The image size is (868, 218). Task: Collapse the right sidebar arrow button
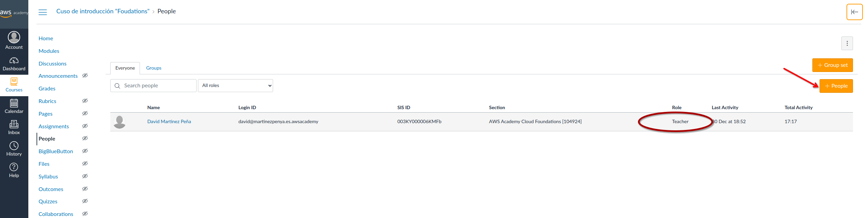pyautogui.click(x=854, y=12)
